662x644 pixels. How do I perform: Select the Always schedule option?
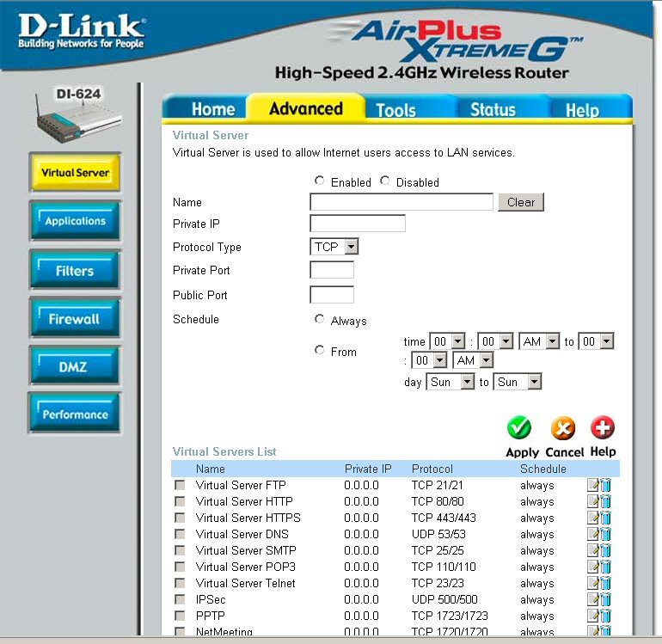[x=319, y=319]
